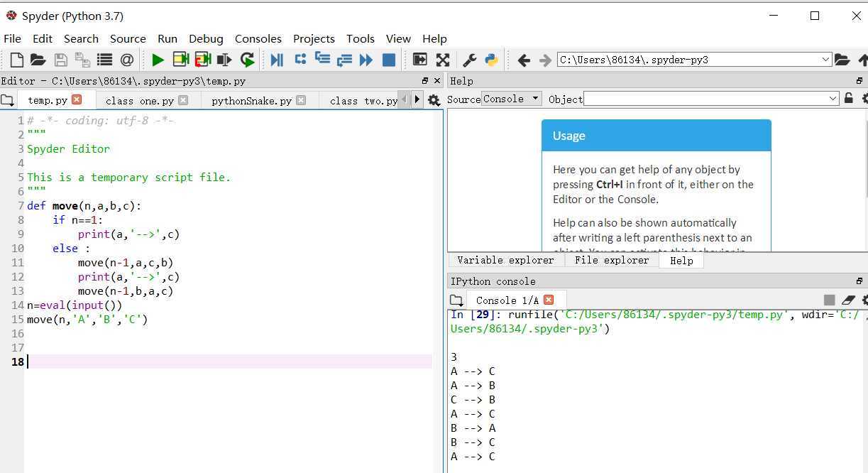Undock the Editor pane
The image size is (868, 473).
(x=425, y=81)
